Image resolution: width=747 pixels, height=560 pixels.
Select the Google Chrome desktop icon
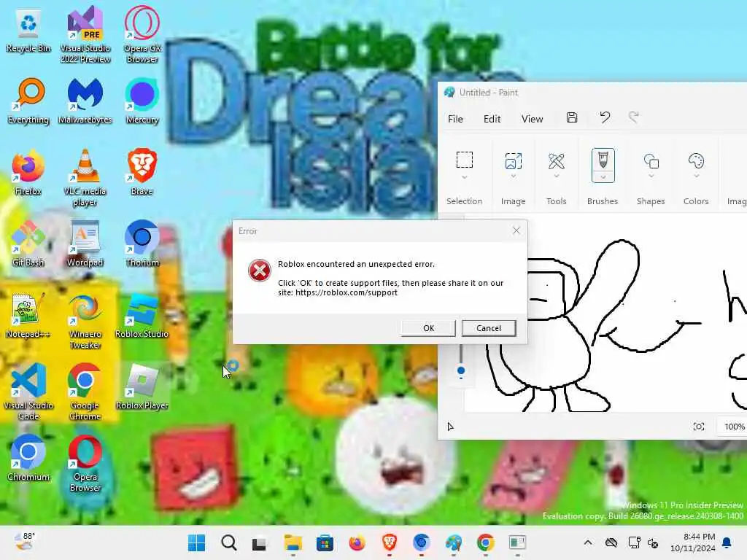click(x=85, y=392)
